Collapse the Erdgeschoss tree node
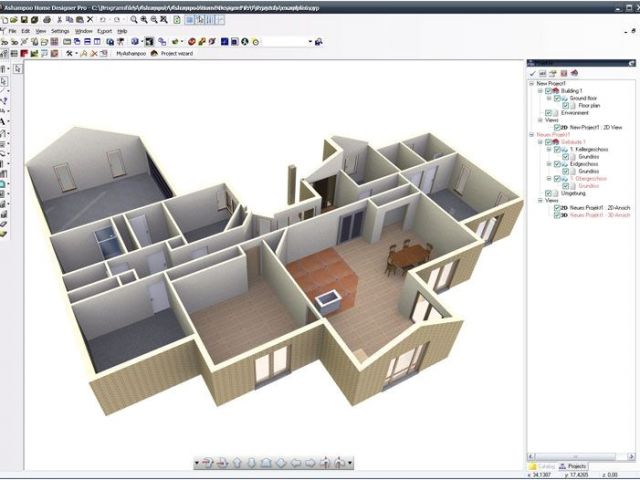 click(549, 164)
